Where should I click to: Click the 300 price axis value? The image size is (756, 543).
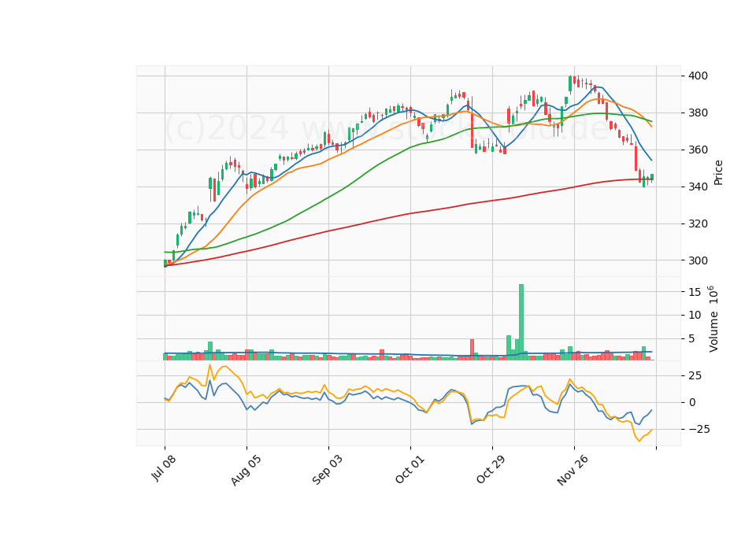click(x=699, y=260)
